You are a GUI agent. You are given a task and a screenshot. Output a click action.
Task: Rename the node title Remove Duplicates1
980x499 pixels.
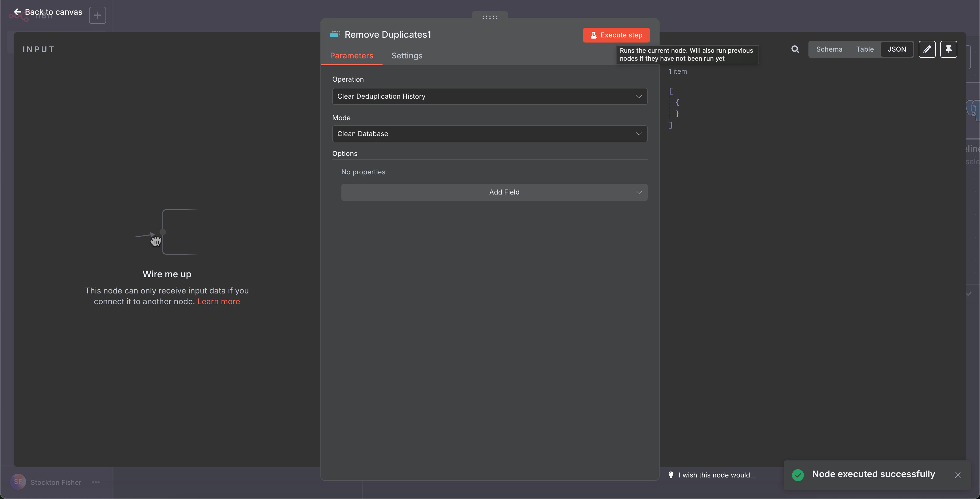click(388, 35)
